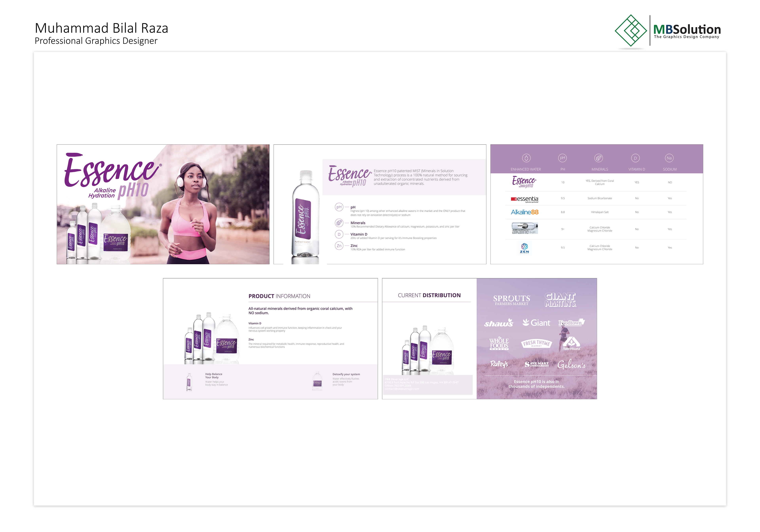Click the Zn icon beside the Zinc feature

pyautogui.click(x=339, y=246)
